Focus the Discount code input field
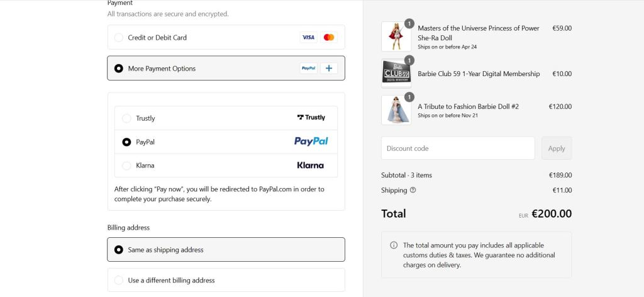The image size is (644, 297). pos(457,148)
